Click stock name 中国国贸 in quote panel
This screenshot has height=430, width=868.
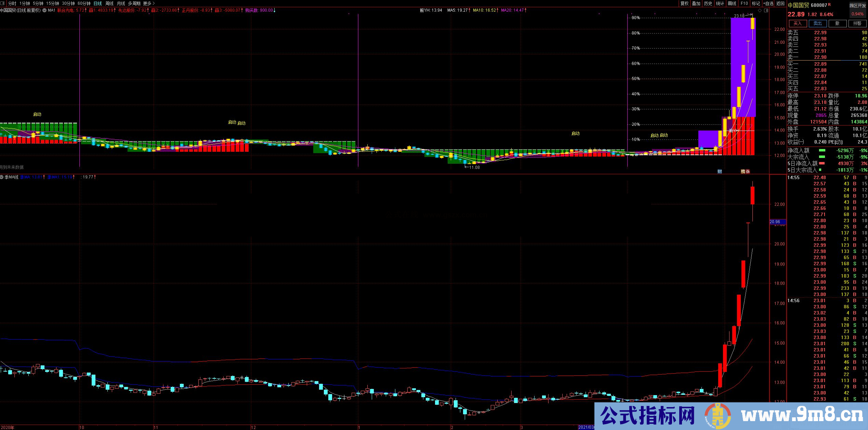pyautogui.click(x=798, y=5)
